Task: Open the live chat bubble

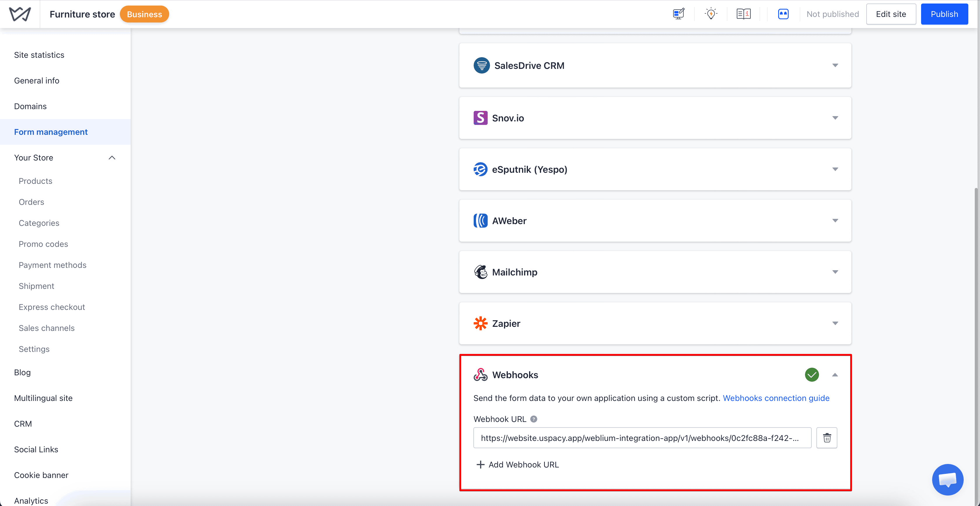Action: (x=948, y=479)
